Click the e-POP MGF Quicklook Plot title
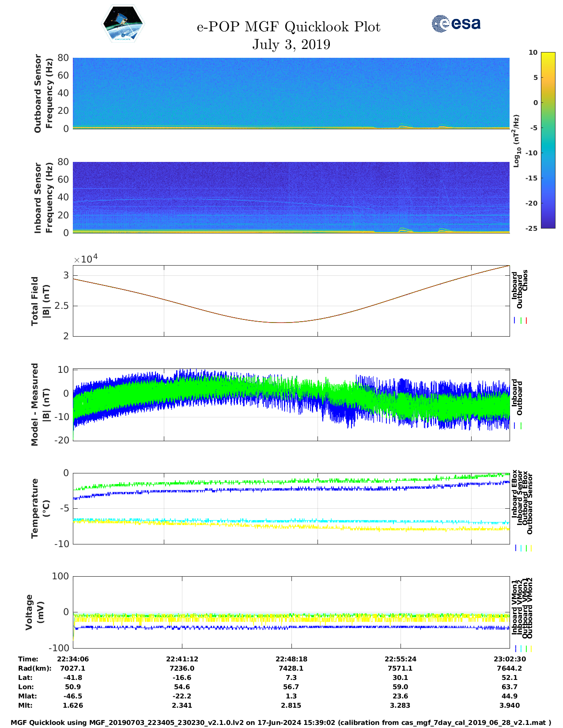 [288, 27]
